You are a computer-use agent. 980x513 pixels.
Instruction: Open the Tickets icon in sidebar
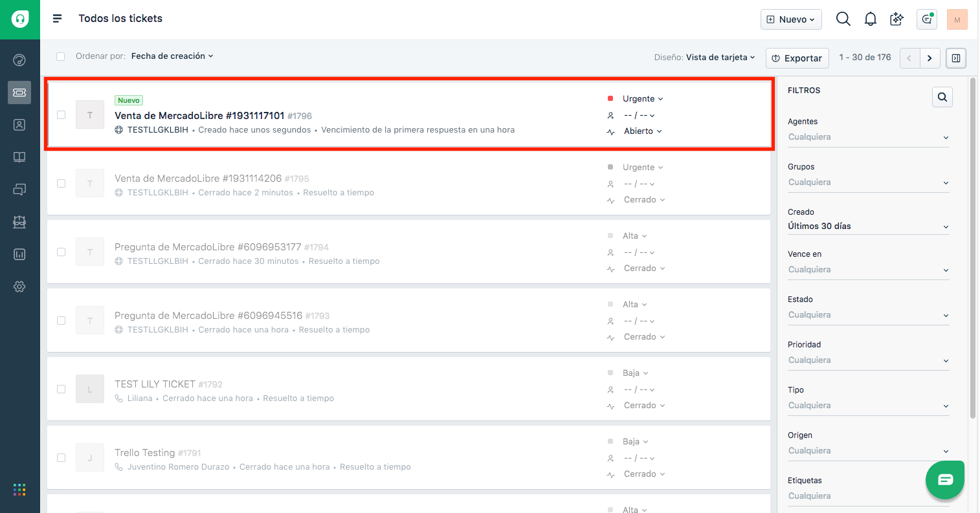click(19, 93)
